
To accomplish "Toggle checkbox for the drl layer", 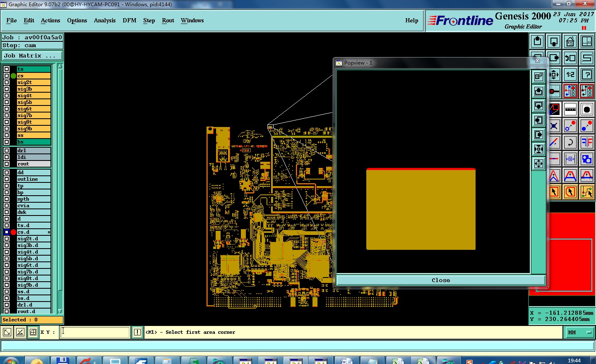I will [x=7, y=151].
